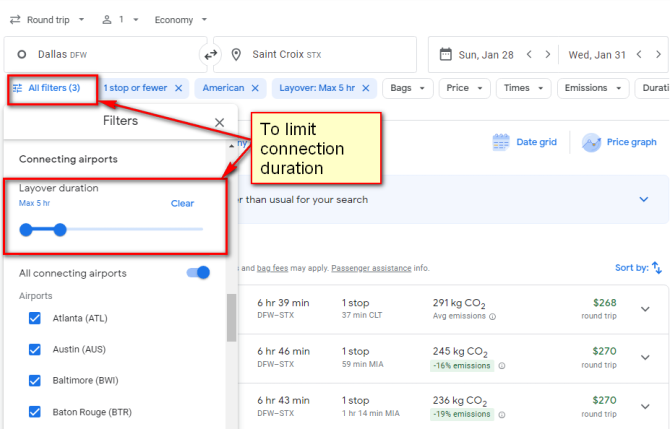Go to previous return date arrow
The width and height of the screenshot is (670, 429).
(639, 55)
